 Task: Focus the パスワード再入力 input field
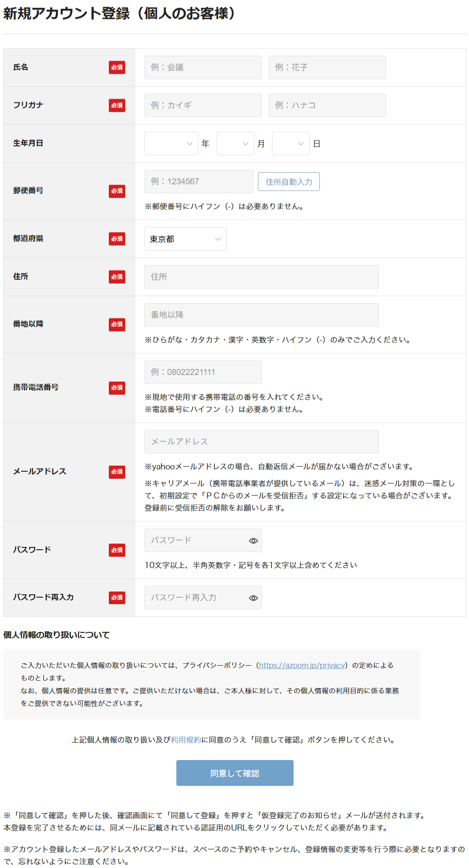195,598
